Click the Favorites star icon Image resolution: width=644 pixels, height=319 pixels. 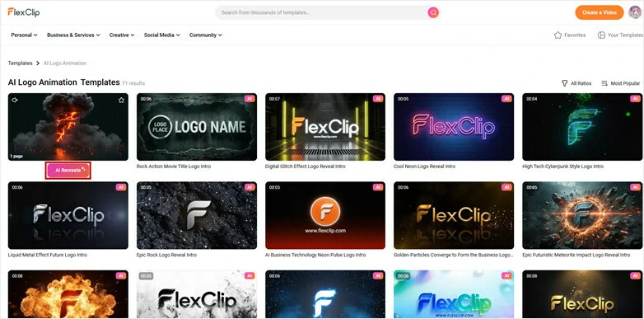(x=558, y=35)
